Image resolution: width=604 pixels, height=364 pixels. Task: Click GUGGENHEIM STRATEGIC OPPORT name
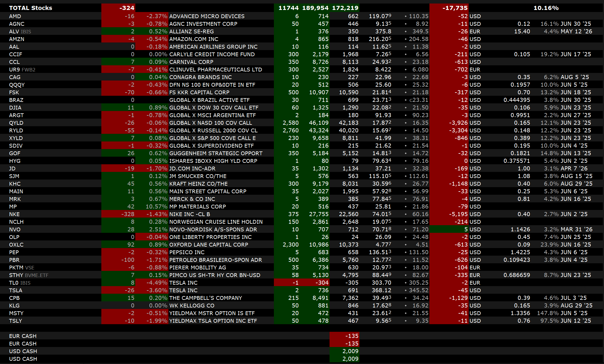216,153
